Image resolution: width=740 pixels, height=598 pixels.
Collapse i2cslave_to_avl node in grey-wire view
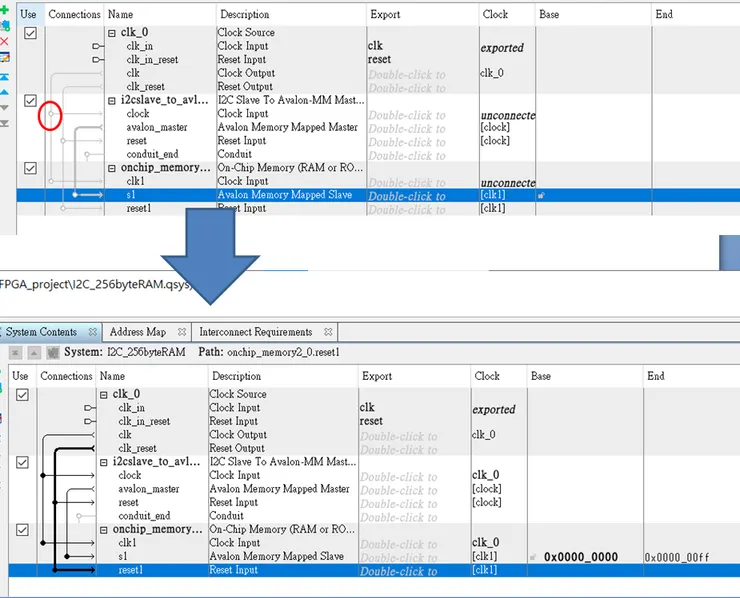[x=112, y=101]
